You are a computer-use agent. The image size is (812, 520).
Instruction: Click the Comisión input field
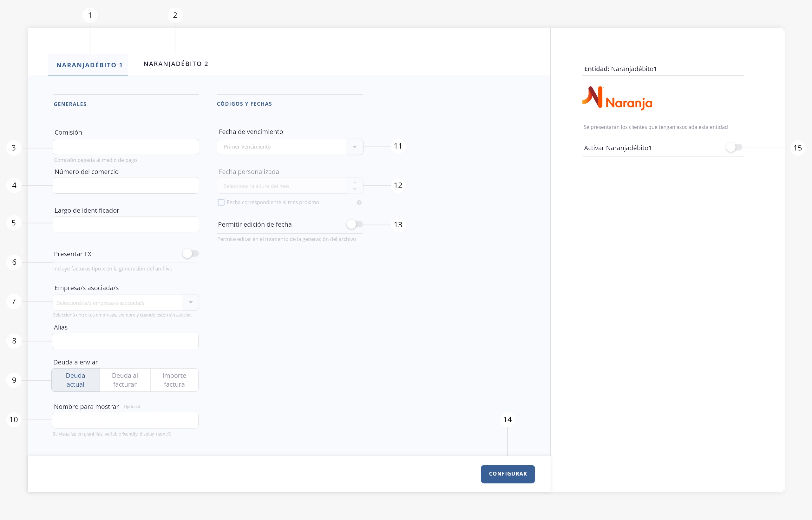126,147
